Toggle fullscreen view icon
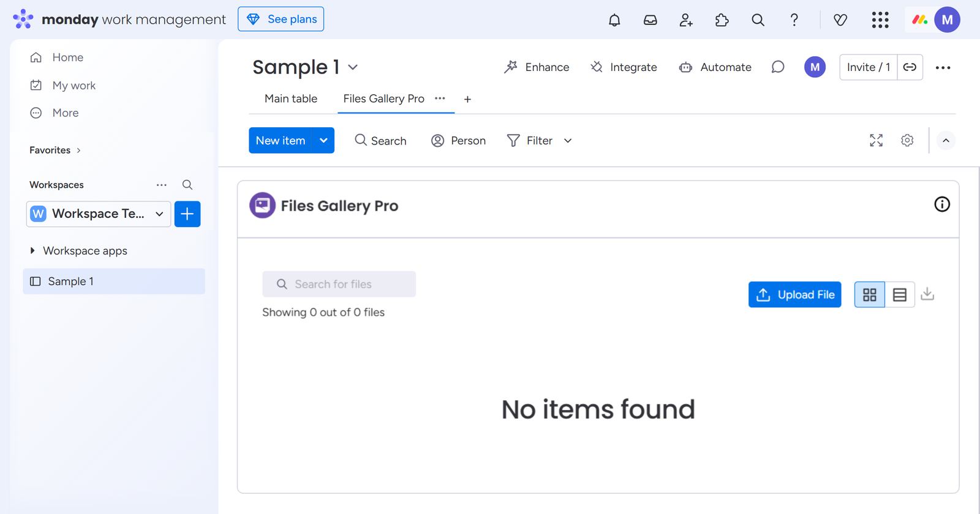This screenshot has height=514, width=980. [x=876, y=141]
